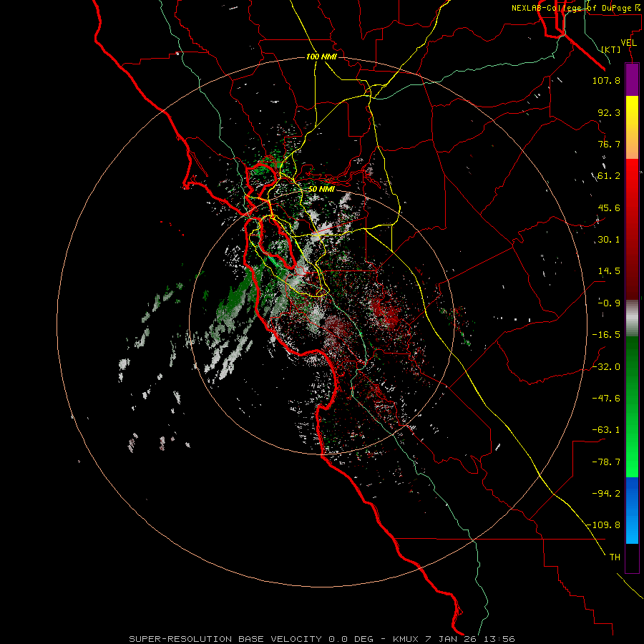
Task: Click the 50 NMI range ring label
Action: (321, 189)
